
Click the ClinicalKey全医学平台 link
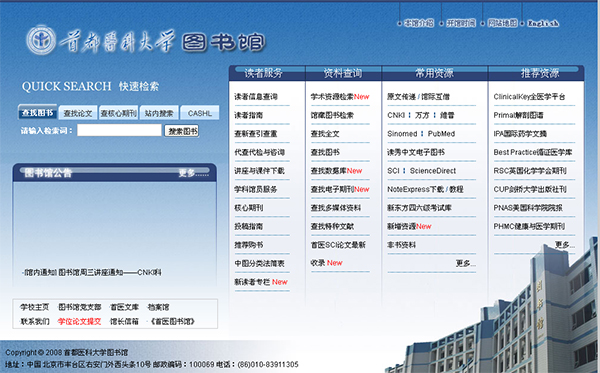click(x=529, y=97)
